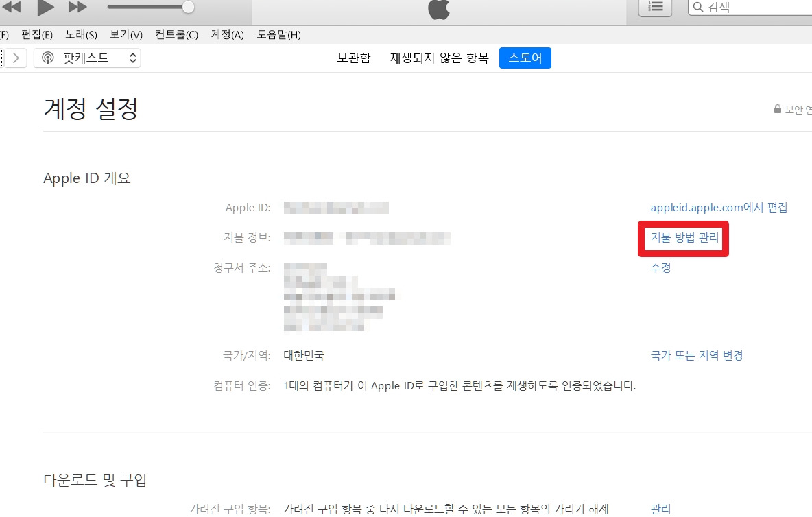812x517 pixels.
Task: Click the Apple ID 개요 section title
Action: click(x=87, y=178)
